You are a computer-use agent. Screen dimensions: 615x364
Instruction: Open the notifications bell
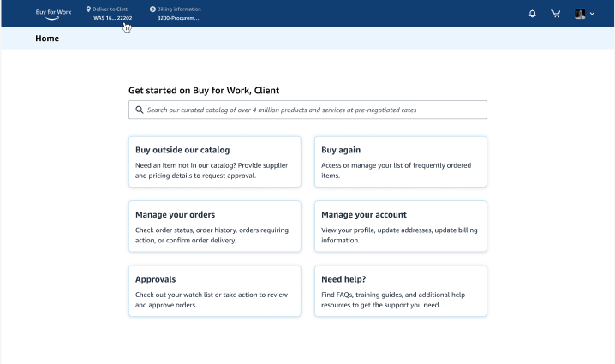click(532, 14)
